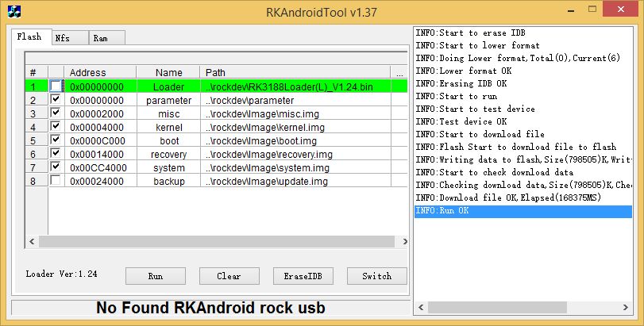The width and height of the screenshot is (644, 326).
Task: Select the update.img path cell
Action: [295, 182]
